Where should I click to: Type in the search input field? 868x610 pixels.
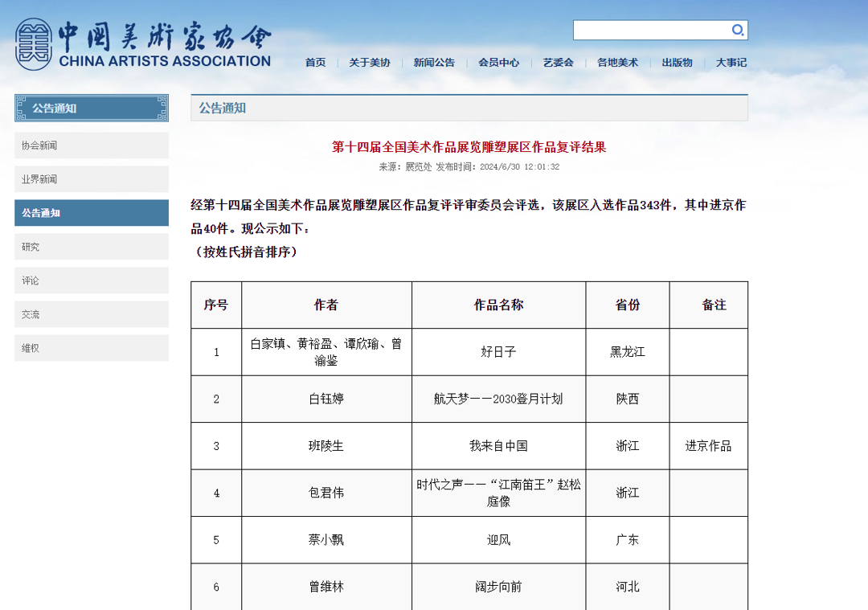(x=649, y=31)
